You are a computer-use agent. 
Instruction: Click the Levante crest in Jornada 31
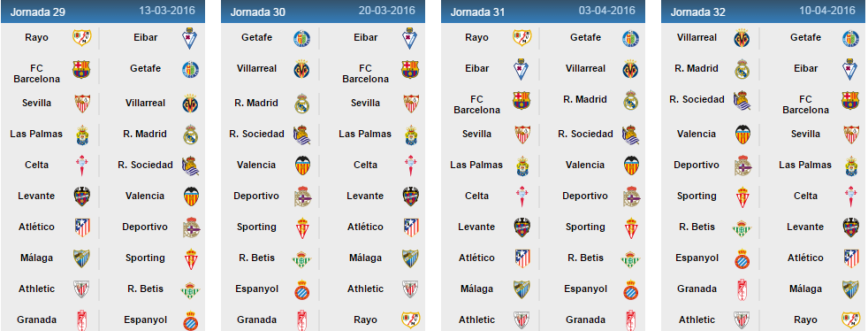(x=522, y=227)
